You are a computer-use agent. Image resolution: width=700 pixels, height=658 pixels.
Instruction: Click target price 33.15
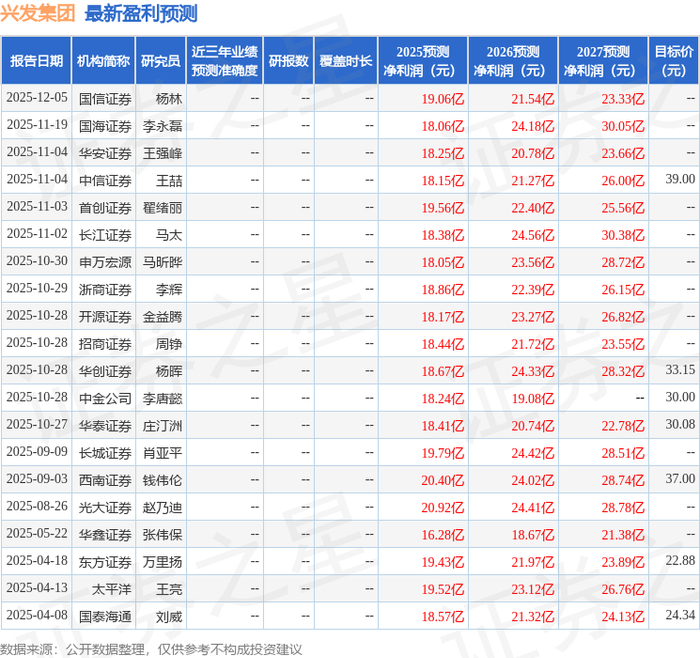click(680, 370)
